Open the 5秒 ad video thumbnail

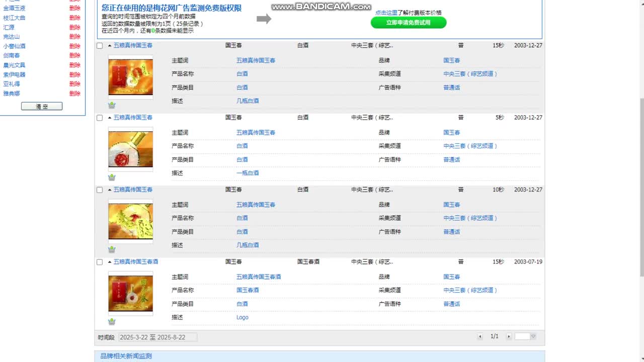[x=130, y=149]
